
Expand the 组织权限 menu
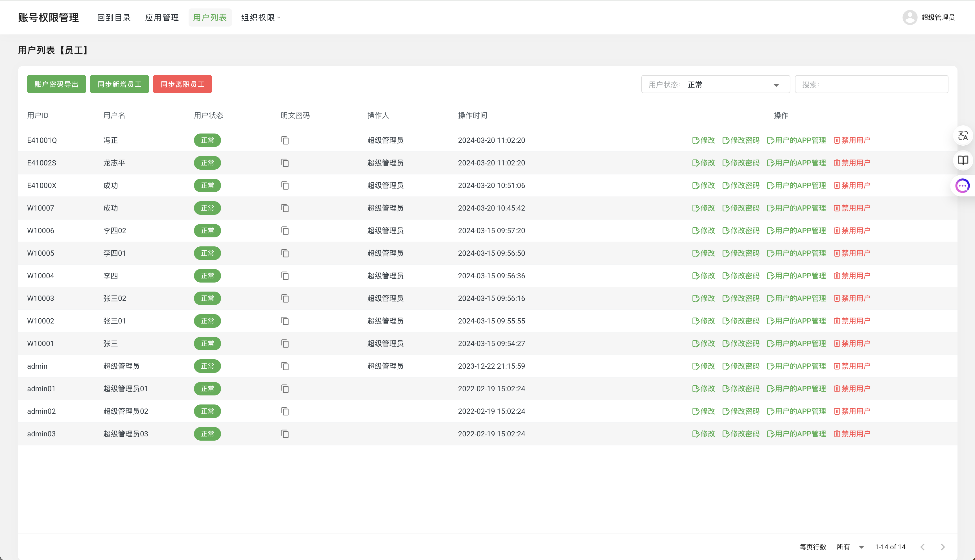(x=261, y=18)
